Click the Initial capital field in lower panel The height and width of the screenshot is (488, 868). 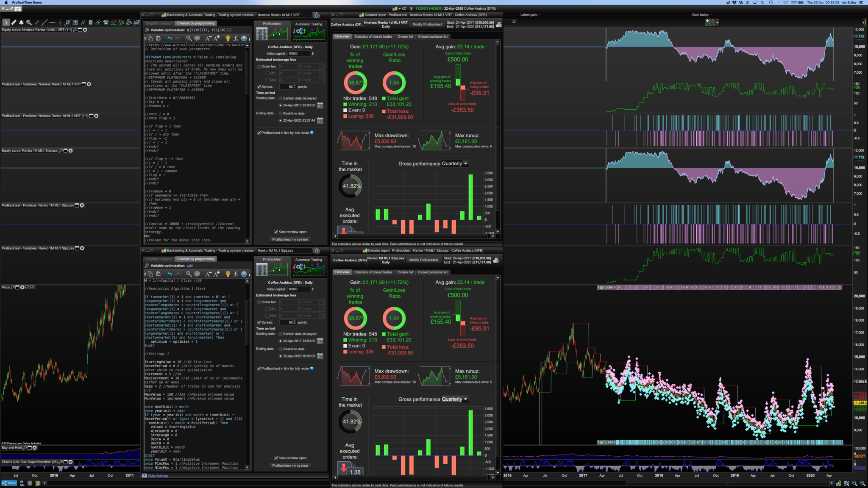click(298, 289)
